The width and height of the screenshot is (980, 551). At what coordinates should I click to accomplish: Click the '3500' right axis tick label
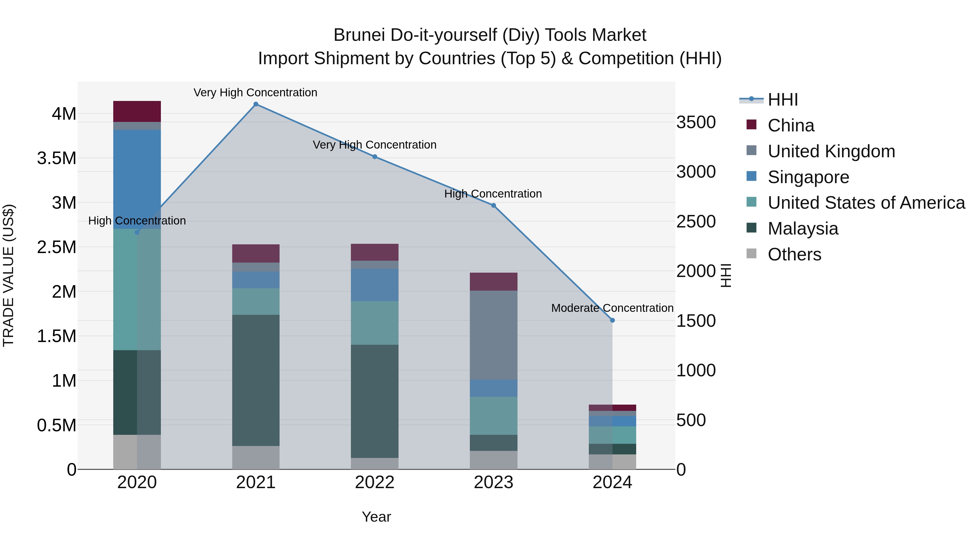[x=696, y=122]
